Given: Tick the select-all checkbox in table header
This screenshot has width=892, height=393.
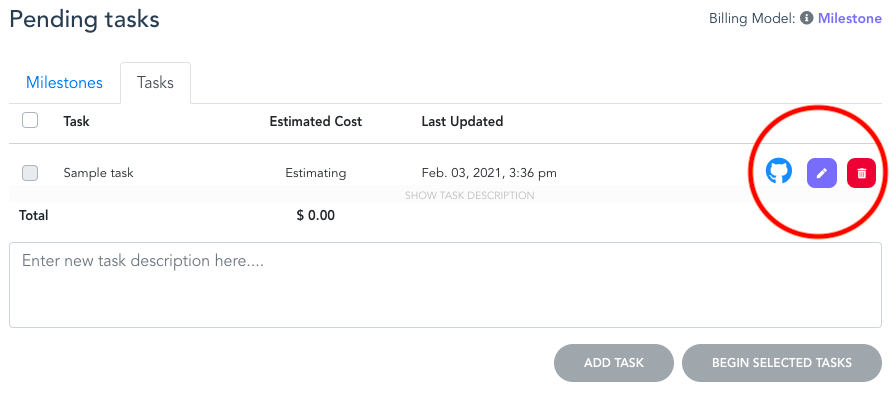Looking at the screenshot, I should pos(30,121).
